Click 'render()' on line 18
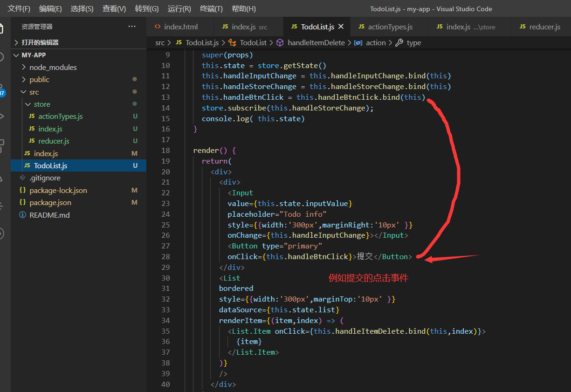This screenshot has width=571, height=392. click(210, 151)
